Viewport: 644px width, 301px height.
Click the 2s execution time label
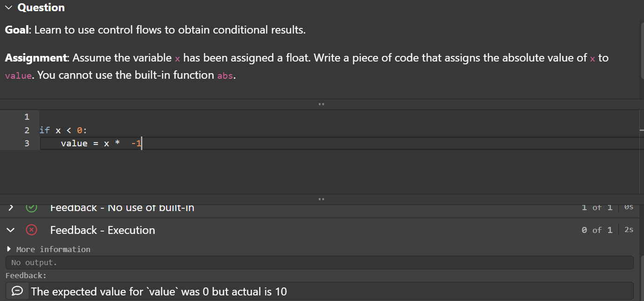(628, 229)
